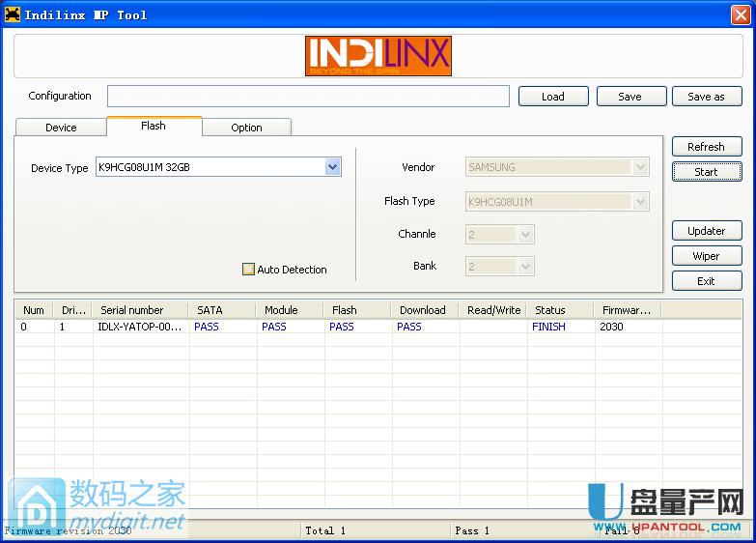Click the Indilinx app icon in title bar
This screenshot has width=756, height=543.
12,14
